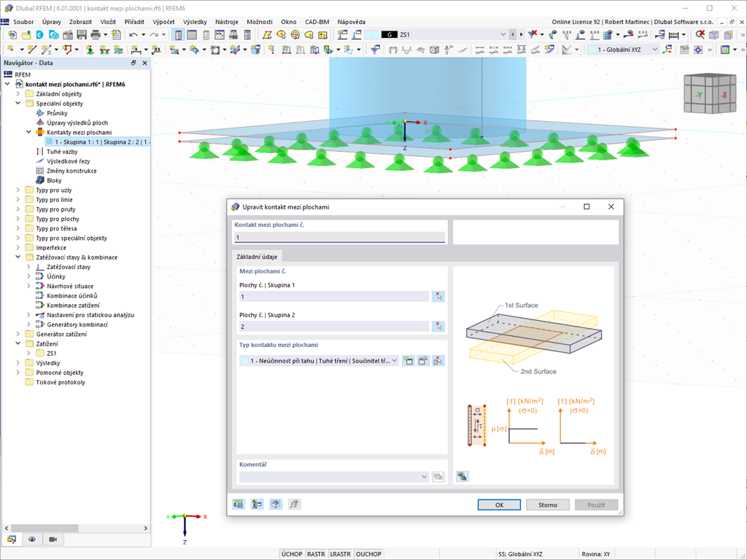Collapse the Speciální objekty tree node

point(18,104)
